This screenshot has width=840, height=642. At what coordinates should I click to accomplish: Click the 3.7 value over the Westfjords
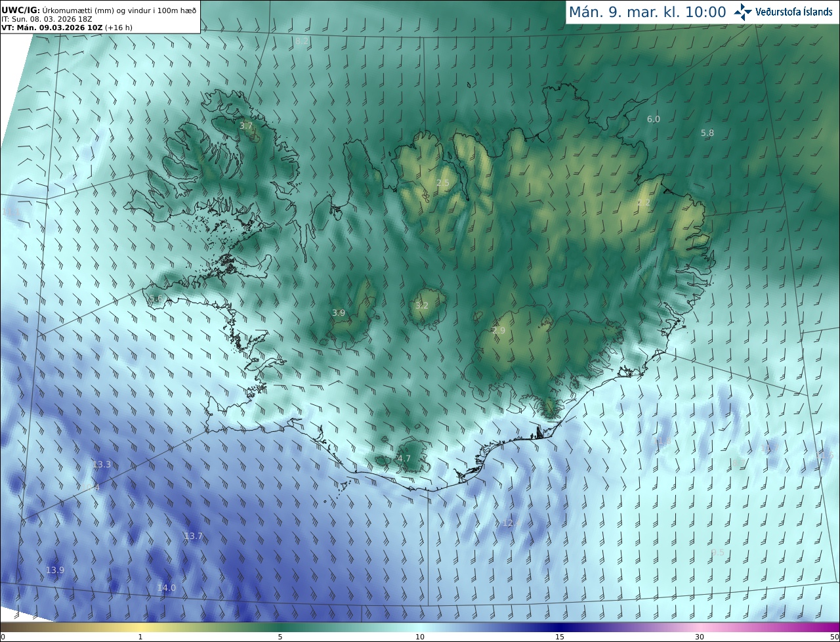coord(246,125)
